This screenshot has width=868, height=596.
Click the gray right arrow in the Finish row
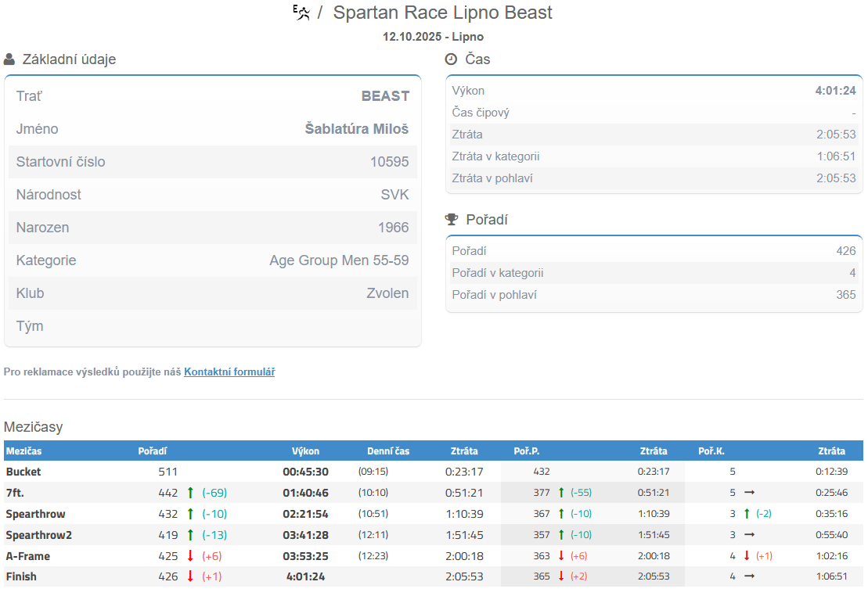click(749, 577)
